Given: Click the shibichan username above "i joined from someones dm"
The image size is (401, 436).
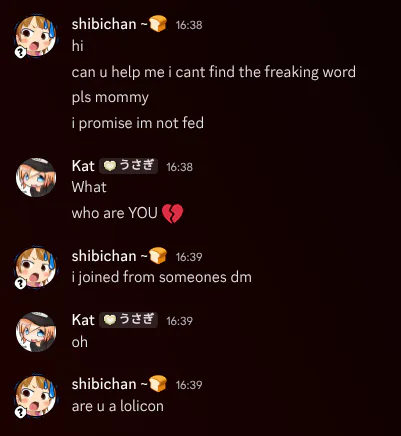Looking at the screenshot, I should point(104,256).
